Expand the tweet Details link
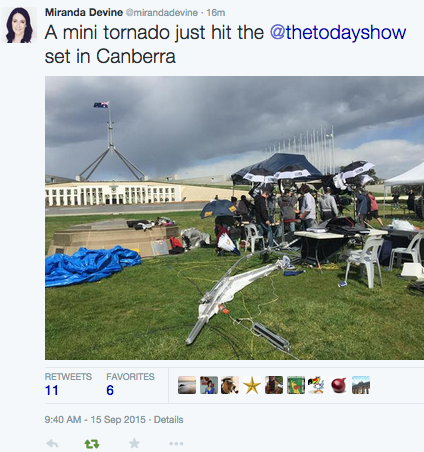The width and height of the screenshot is (424, 452). pos(168,419)
